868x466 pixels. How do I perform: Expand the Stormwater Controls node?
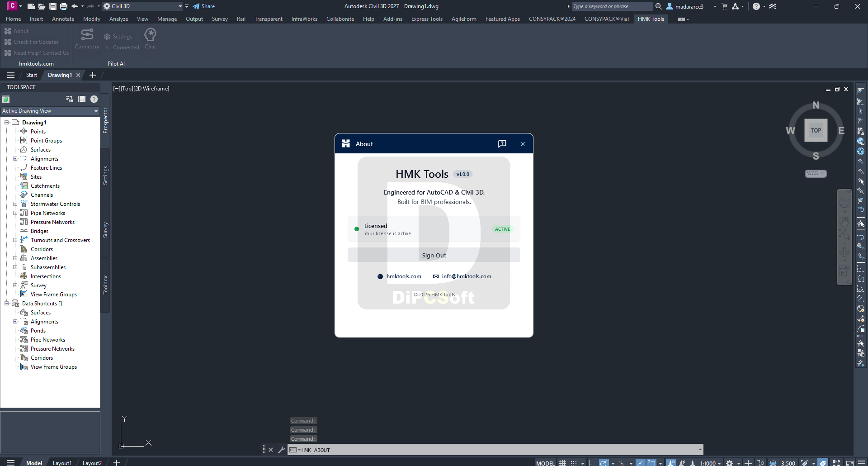tap(15, 204)
